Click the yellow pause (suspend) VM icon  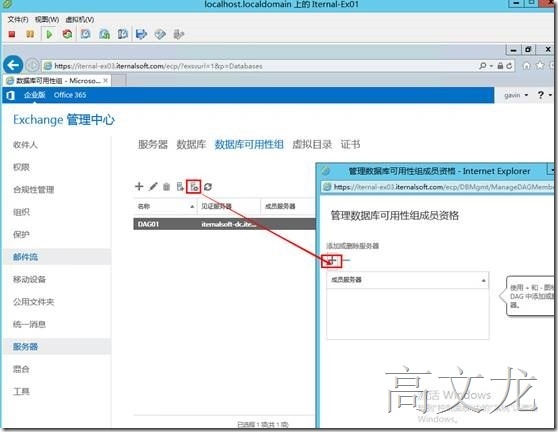point(30,34)
